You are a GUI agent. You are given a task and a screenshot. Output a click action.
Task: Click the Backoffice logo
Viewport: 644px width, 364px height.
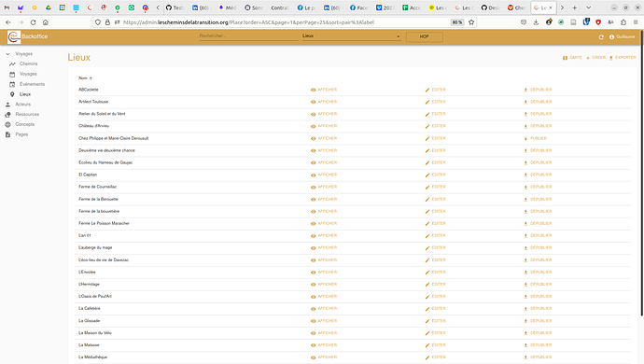[14, 37]
